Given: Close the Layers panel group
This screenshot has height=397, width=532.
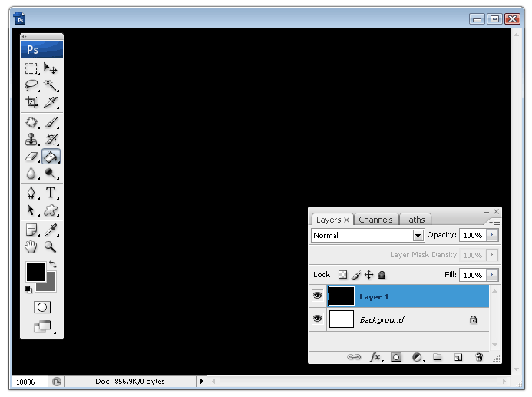Looking at the screenshot, I should [497, 211].
